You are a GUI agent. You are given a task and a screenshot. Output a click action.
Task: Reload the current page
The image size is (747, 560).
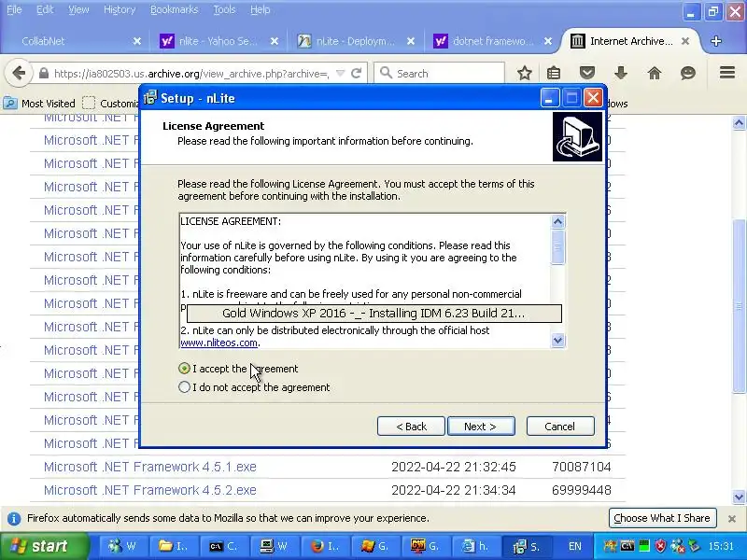357,74
